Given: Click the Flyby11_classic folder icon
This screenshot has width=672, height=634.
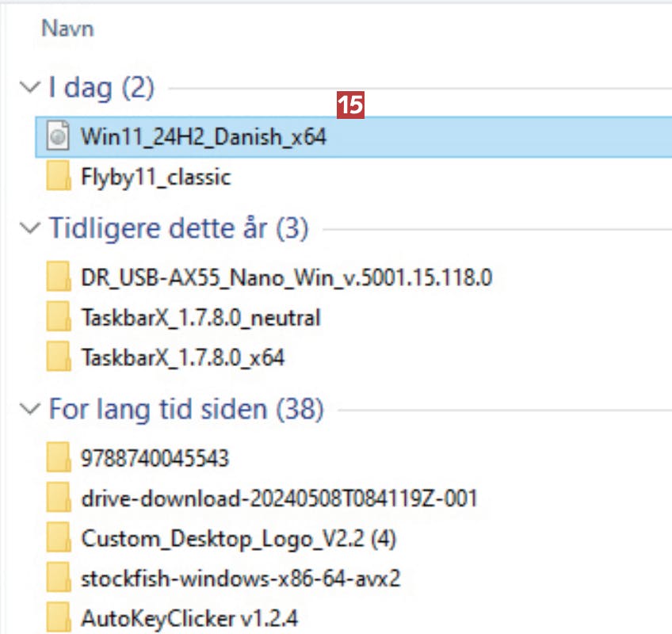Looking at the screenshot, I should [58, 177].
